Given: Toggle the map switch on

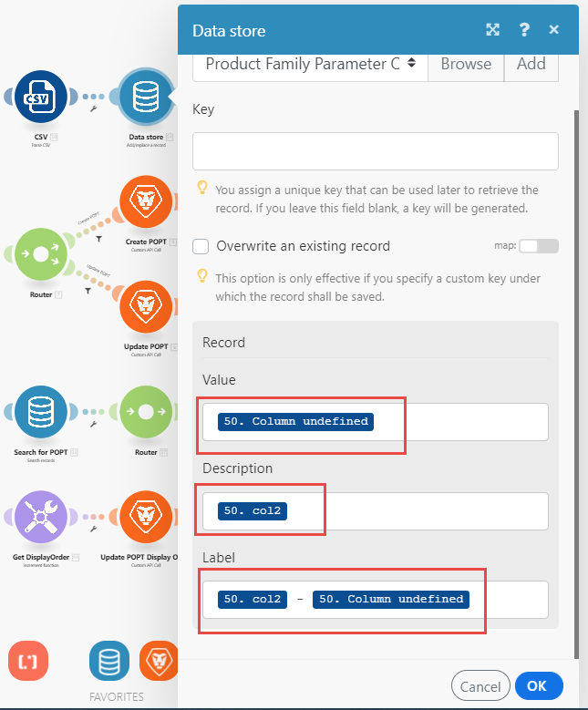Looking at the screenshot, I should (x=537, y=246).
